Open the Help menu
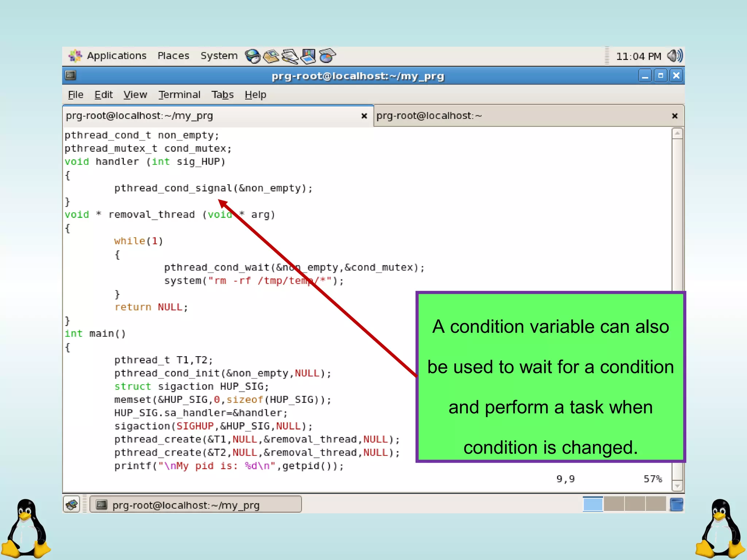 click(x=255, y=95)
